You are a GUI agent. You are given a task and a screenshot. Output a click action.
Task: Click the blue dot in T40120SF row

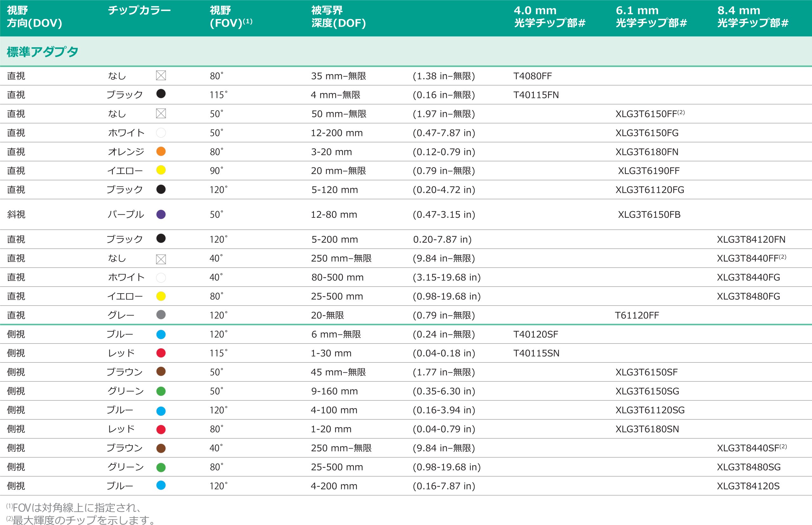(x=161, y=334)
